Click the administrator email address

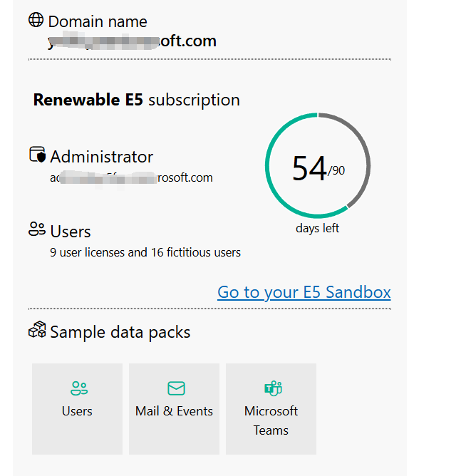pyautogui.click(x=131, y=177)
